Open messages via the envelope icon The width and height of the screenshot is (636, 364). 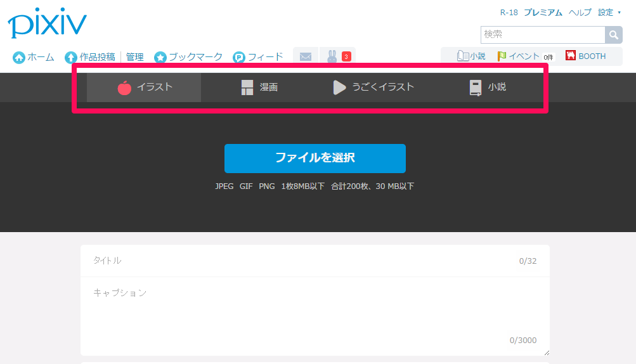(x=306, y=56)
